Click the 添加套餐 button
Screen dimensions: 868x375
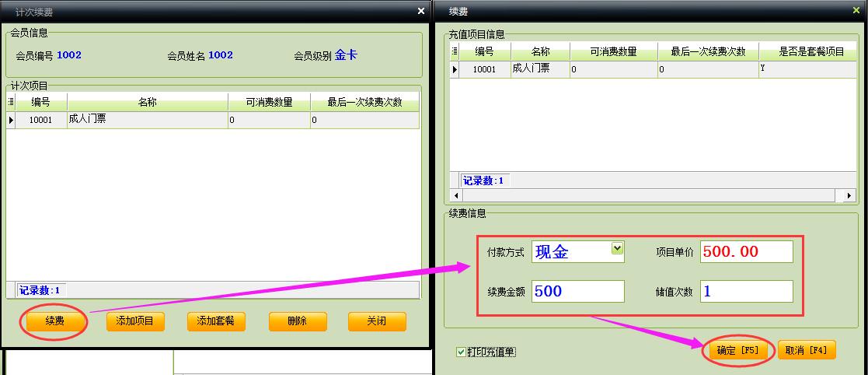(x=216, y=321)
